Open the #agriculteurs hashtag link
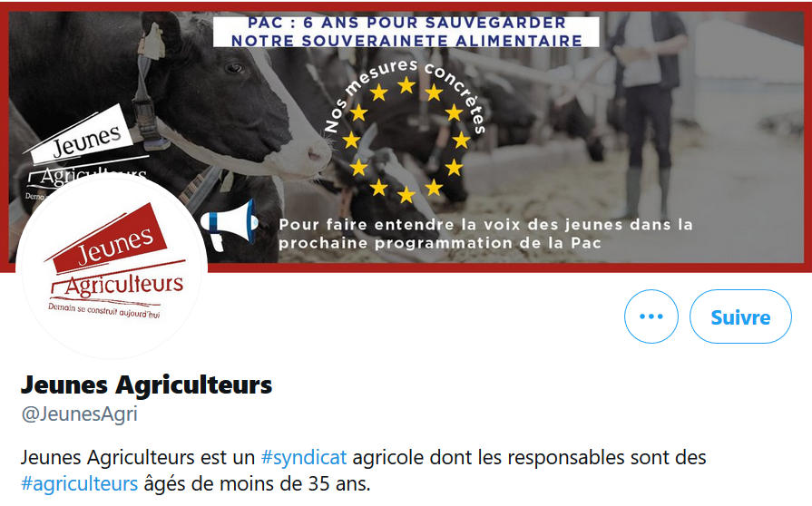 [x=79, y=483]
